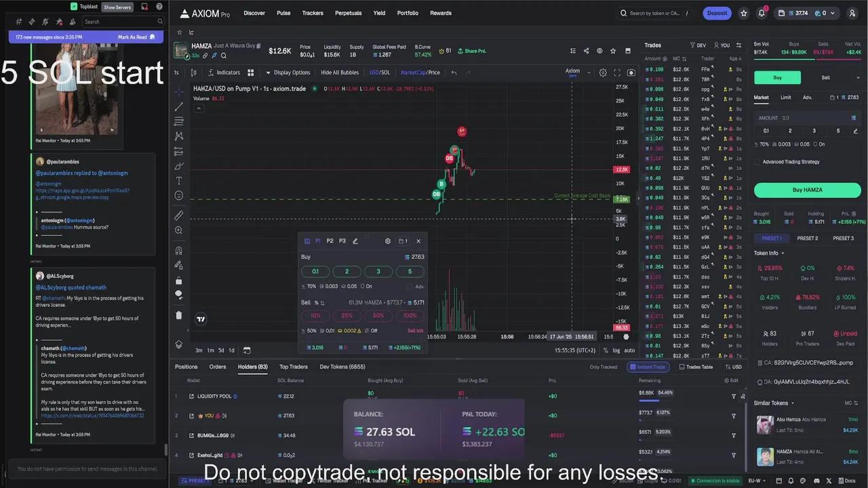The height and width of the screenshot is (488, 868).
Task: Toggle Trades Table option
Action: coord(696,367)
